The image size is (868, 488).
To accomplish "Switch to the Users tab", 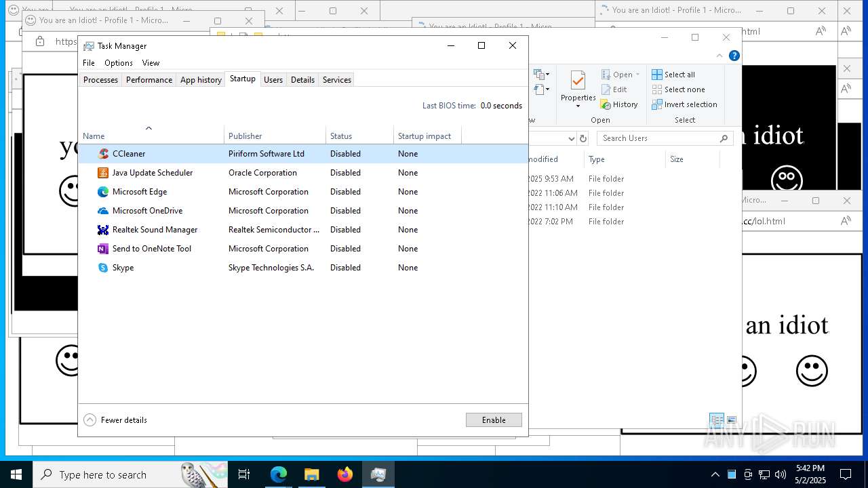I will [x=273, y=80].
